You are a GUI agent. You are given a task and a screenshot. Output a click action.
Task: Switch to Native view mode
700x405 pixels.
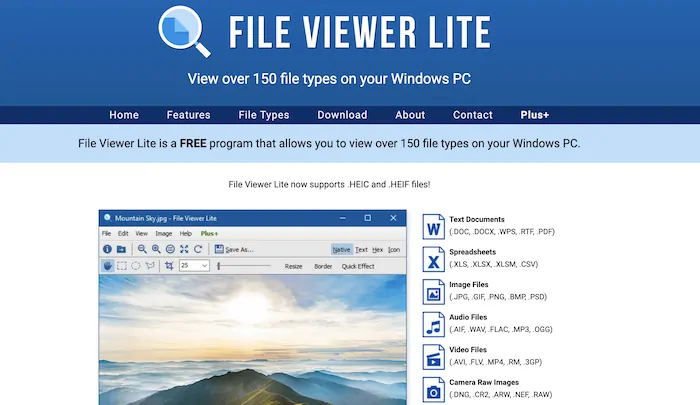coord(342,250)
